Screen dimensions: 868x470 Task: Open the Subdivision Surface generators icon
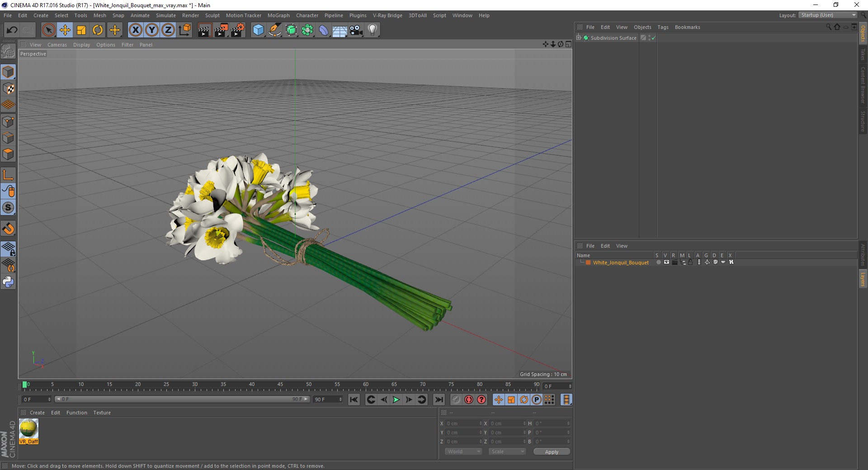292,30
